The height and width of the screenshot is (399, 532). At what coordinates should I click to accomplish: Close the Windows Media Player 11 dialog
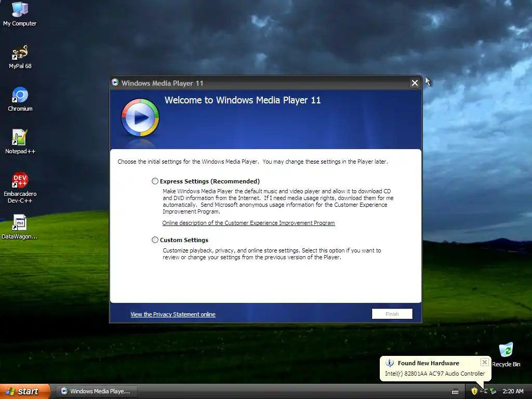tap(415, 83)
